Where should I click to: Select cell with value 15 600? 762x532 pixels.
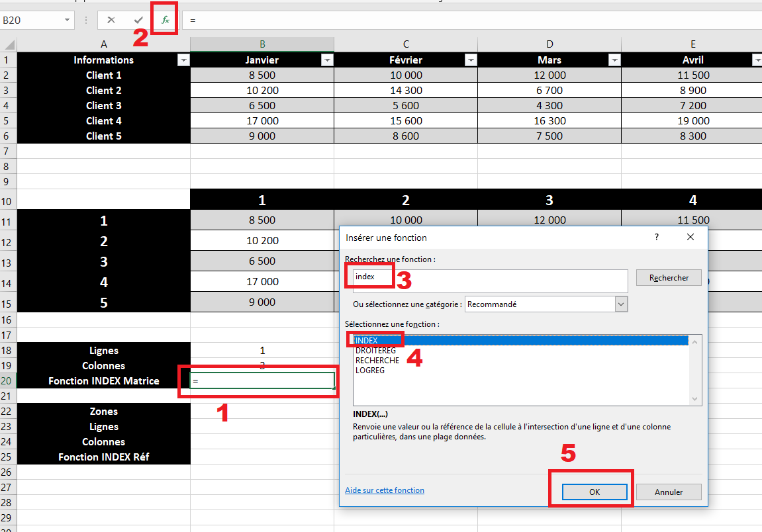(x=406, y=120)
